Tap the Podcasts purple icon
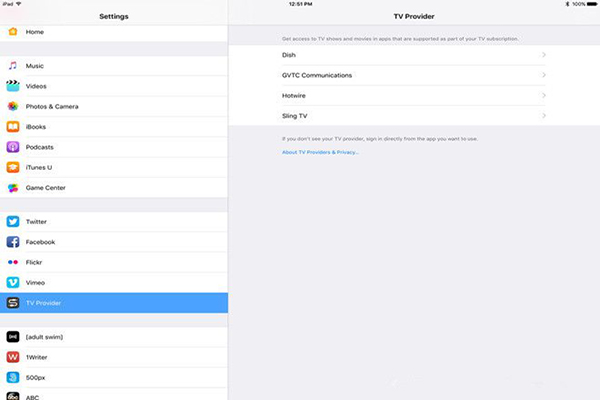This screenshot has height=400, width=600. (x=13, y=147)
